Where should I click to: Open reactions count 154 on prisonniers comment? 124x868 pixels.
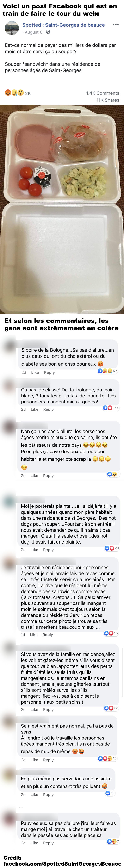click(111, 408)
